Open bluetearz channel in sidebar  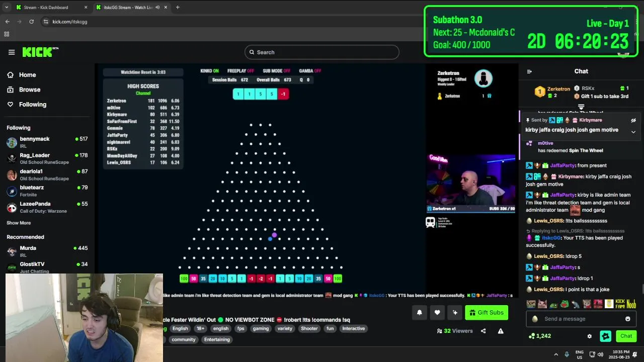pyautogui.click(x=47, y=191)
